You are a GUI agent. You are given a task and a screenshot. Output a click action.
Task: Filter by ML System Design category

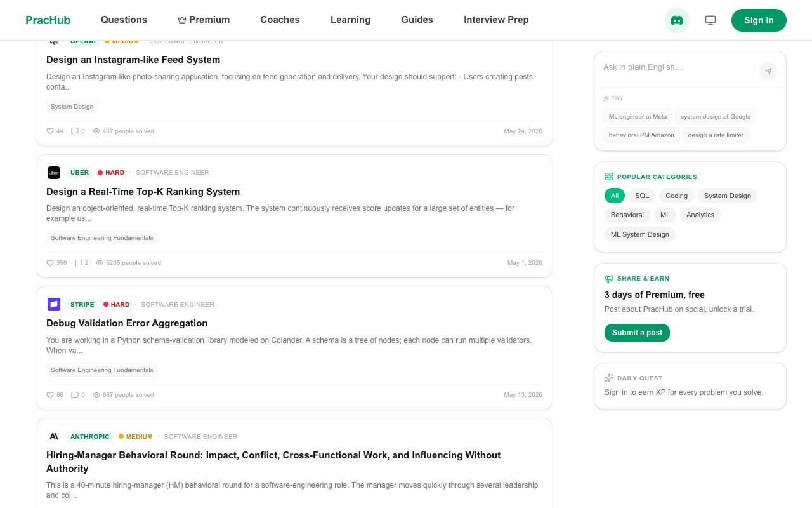(640, 234)
